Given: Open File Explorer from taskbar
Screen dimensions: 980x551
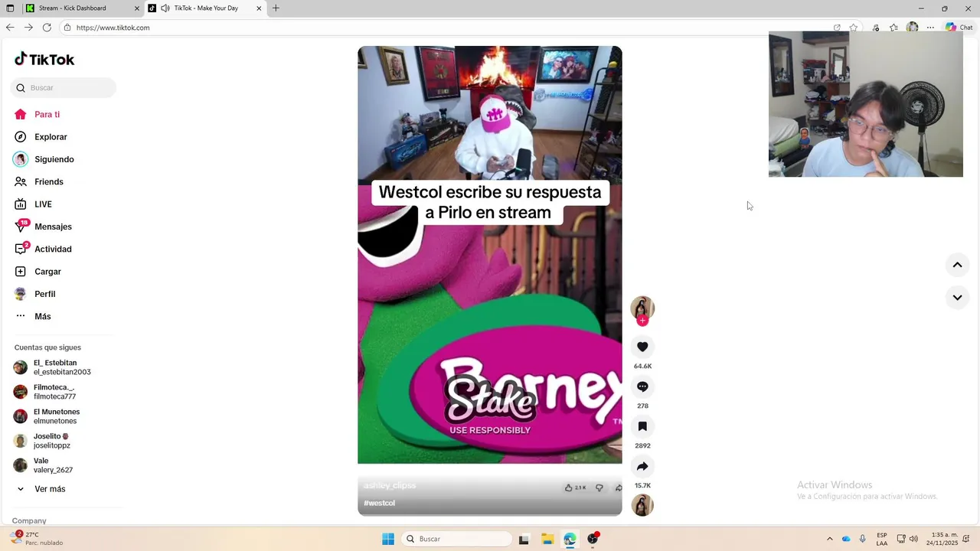Looking at the screenshot, I should (547, 539).
